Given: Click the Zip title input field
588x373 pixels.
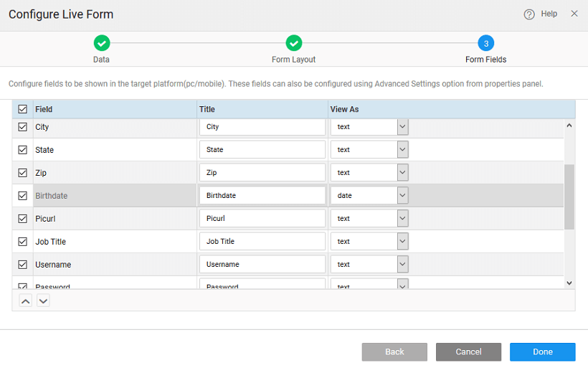Looking at the screenshot, I should point(262,173).
